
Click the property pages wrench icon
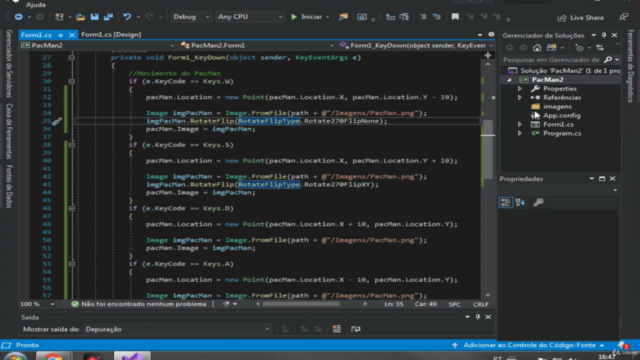click(538, 202)
